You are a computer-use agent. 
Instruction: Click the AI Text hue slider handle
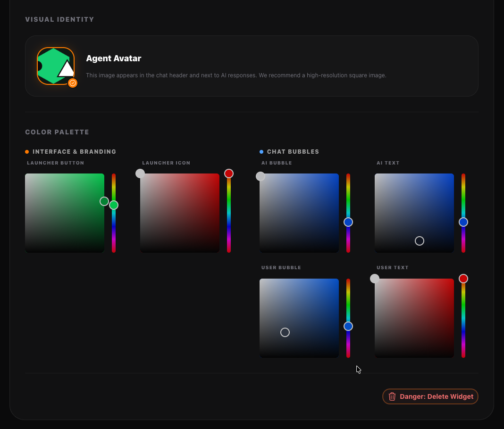click(x=463, y=222)
